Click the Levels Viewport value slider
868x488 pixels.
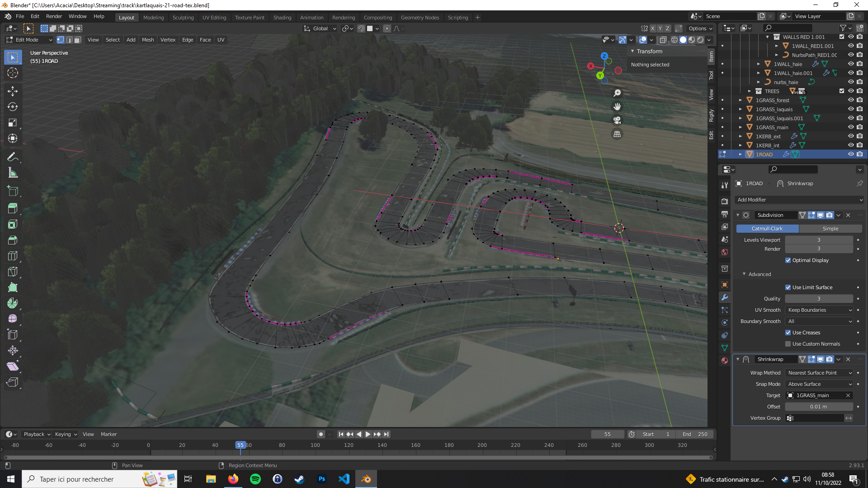coord(818,240)
